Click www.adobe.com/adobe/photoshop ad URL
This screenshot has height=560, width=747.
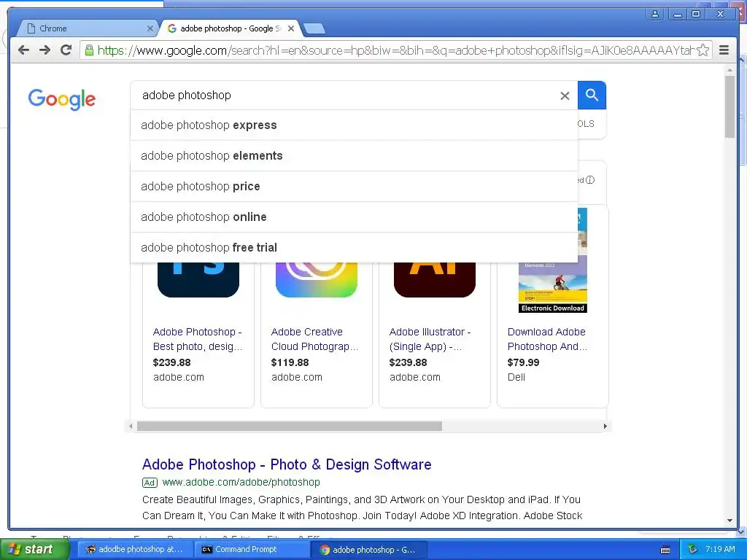[241, 483]
